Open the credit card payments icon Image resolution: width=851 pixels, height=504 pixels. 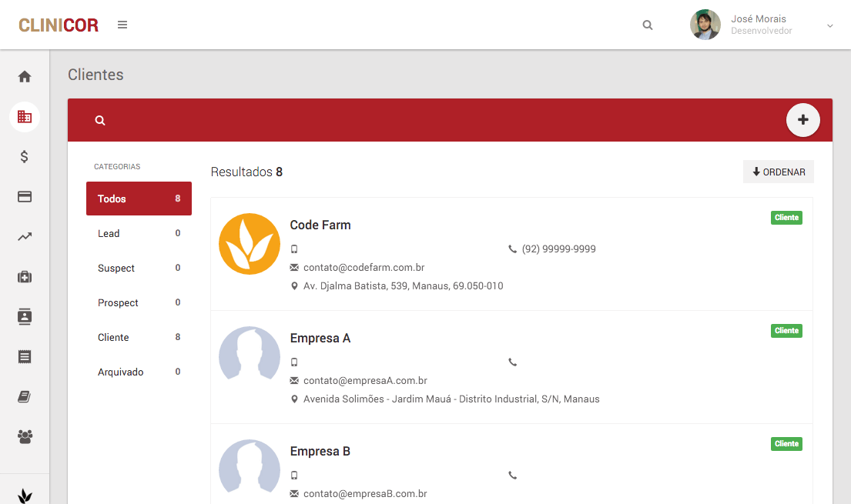click(25, 196)
